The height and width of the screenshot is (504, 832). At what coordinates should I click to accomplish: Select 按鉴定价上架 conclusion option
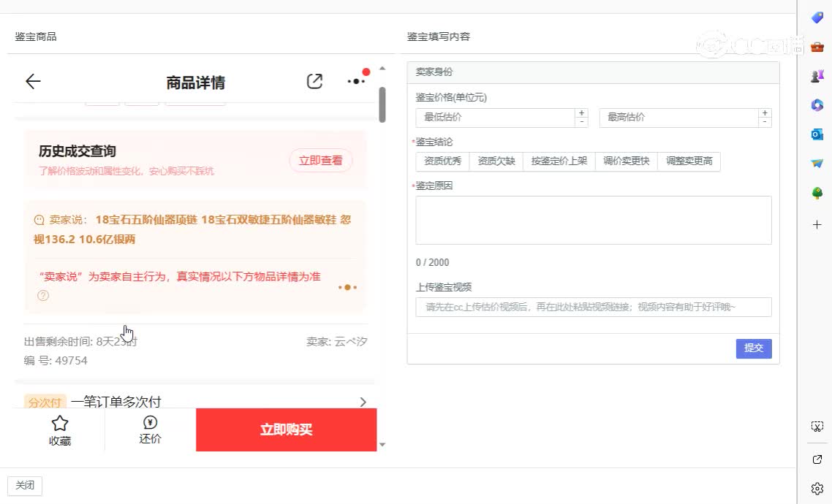pyautogui.click(x=559, y=161)
